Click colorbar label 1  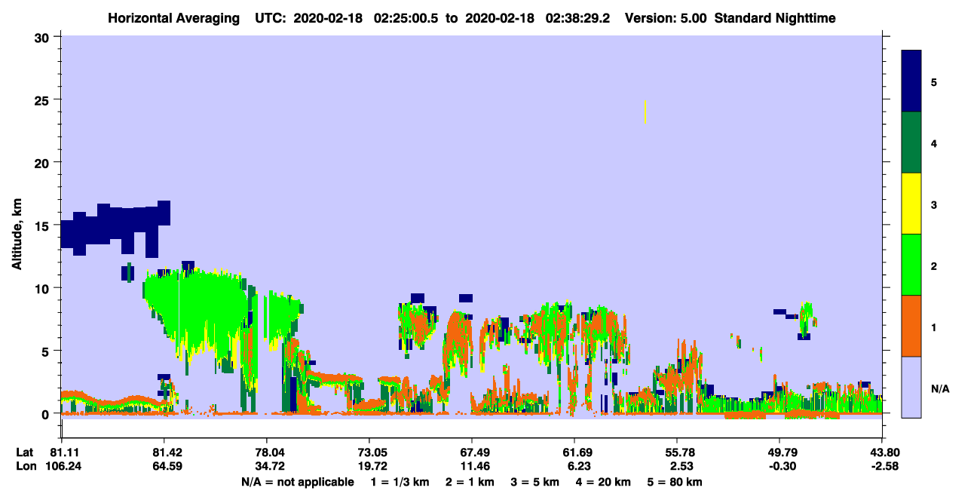(933, 327)
